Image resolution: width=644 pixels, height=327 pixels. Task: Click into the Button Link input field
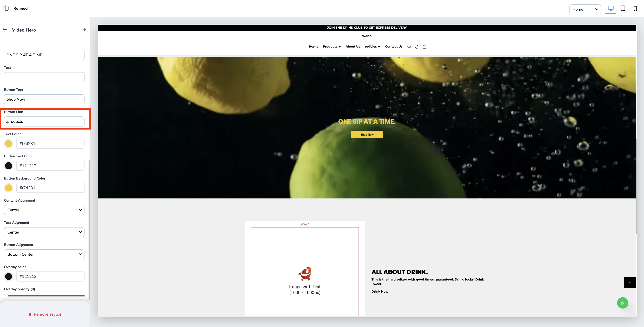(x=44, y=121)
